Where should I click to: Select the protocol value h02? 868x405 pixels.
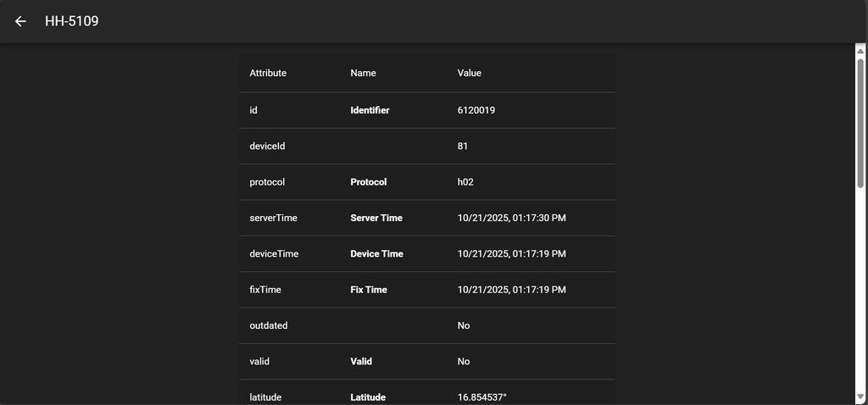pos(465,182)
